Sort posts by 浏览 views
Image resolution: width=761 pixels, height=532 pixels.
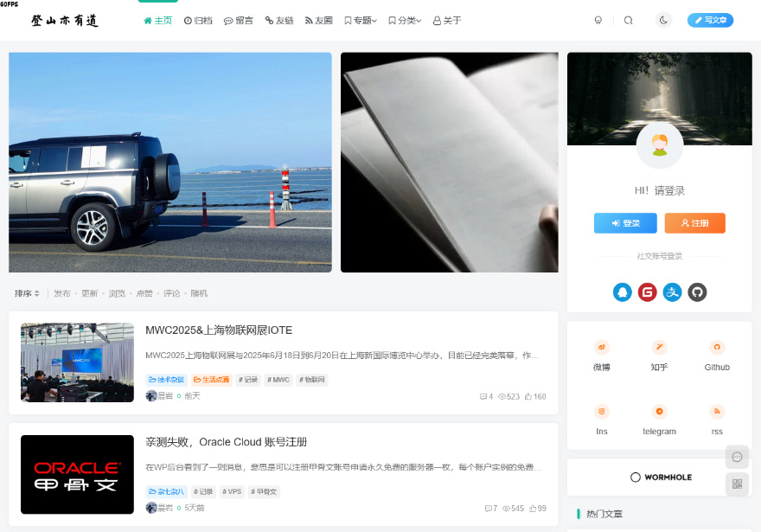pyautogui.click(x=117, y=293)
